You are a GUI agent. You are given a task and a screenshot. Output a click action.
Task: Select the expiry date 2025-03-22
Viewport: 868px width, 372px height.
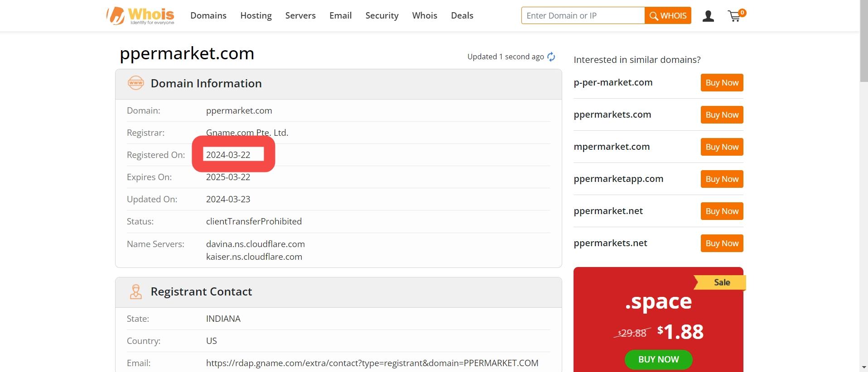pos(228,177)
